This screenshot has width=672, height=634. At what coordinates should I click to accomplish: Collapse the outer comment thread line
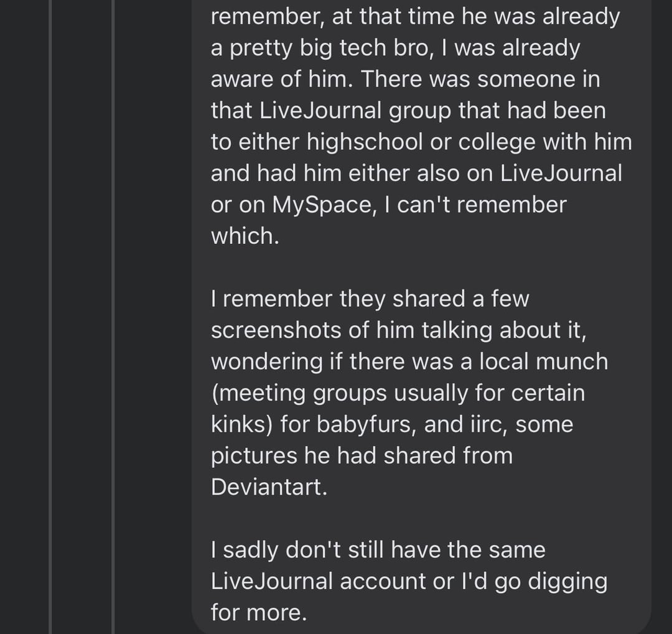click(x=50, y=311)
